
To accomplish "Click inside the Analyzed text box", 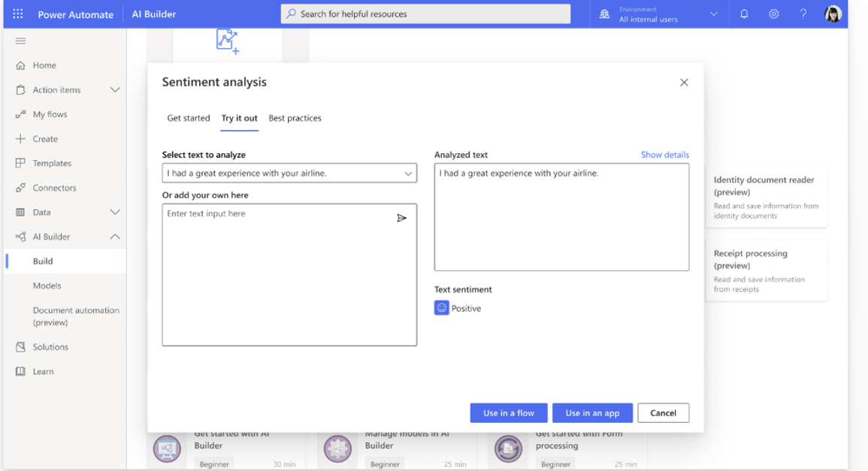I will (x=561, y=217).
